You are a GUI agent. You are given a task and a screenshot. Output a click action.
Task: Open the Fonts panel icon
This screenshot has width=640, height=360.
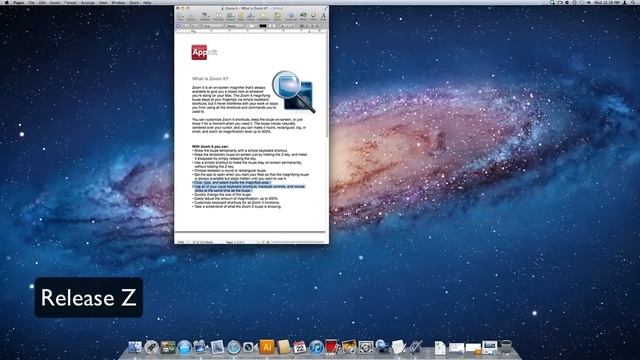point(323,16)
